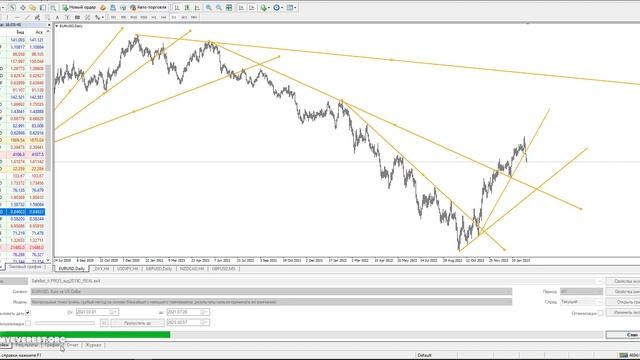
Task: Open the Data Window toolbar icon
Action: (x=22, y=7)
